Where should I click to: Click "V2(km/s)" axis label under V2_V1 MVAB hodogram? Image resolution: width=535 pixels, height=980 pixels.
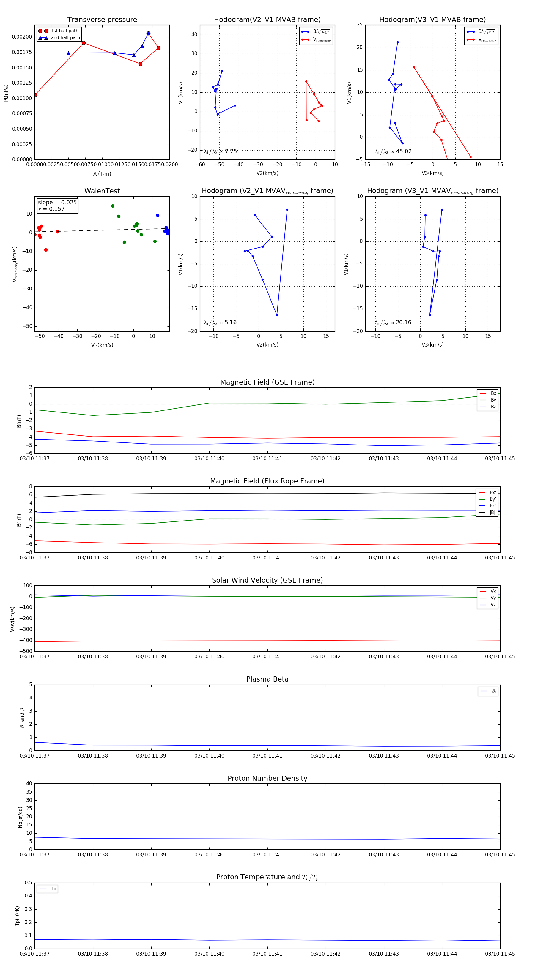click(x=267, y=173)
